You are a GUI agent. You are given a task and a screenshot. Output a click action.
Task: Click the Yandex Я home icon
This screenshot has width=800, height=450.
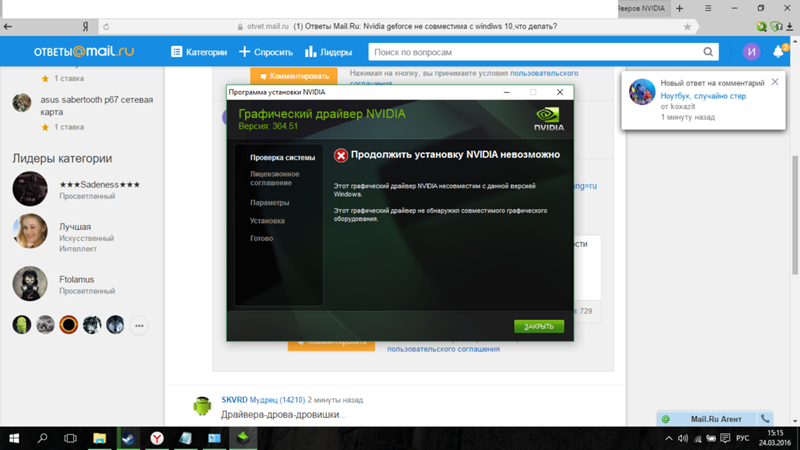pos(85,27)
